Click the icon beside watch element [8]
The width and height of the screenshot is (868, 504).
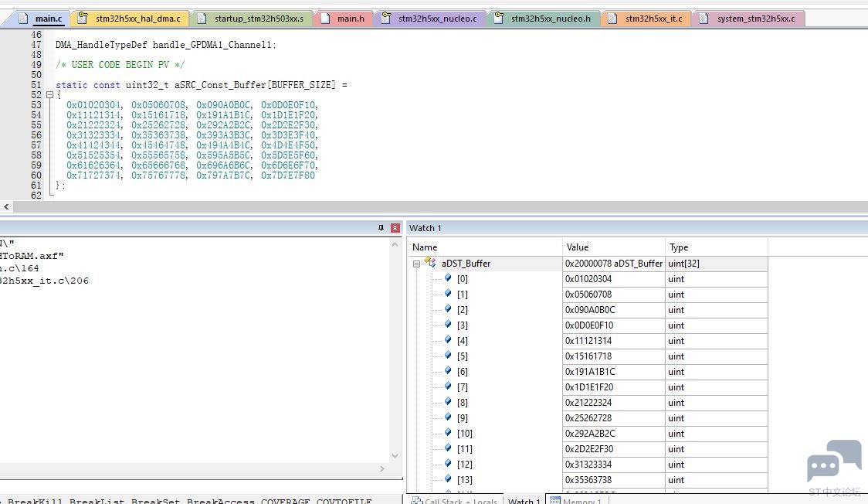point(448,402)
